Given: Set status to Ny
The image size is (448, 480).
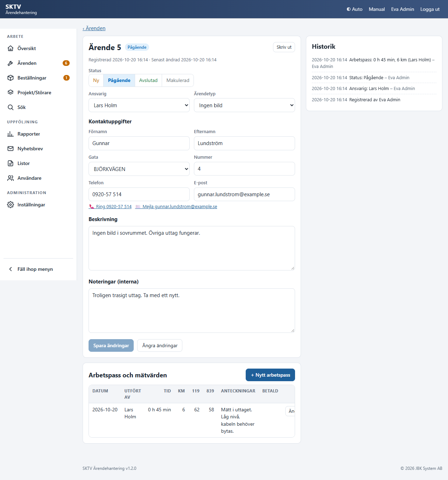Looking at the screenshot, I should tap(96, 80).
